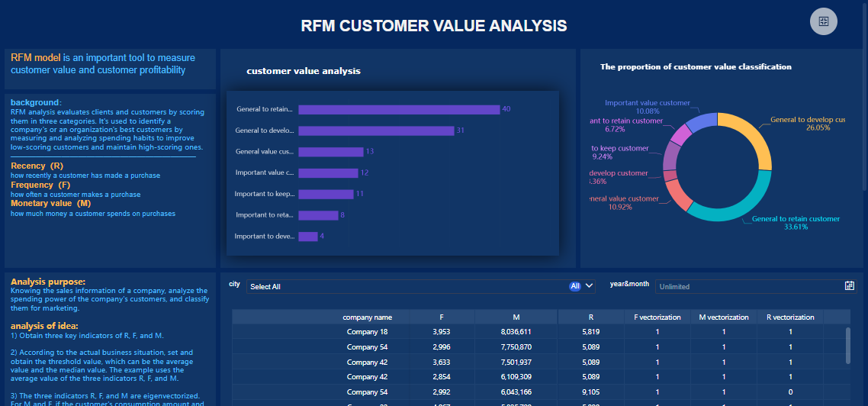Select the General to develop bar showing 31
Image resolution: width=868 pixels, height=406 pixels.
click(x=376, y=130)
